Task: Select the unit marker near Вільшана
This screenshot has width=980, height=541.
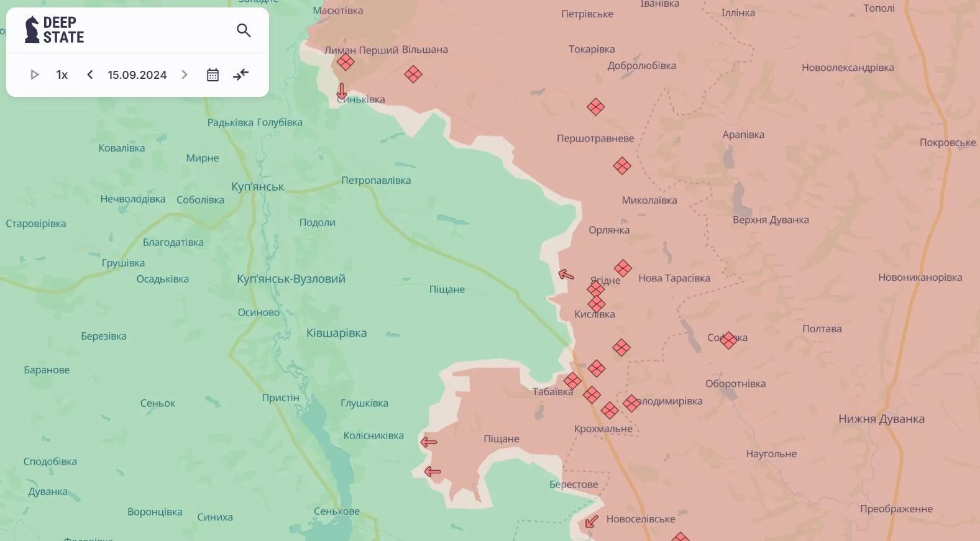Action: coord(413,75)
